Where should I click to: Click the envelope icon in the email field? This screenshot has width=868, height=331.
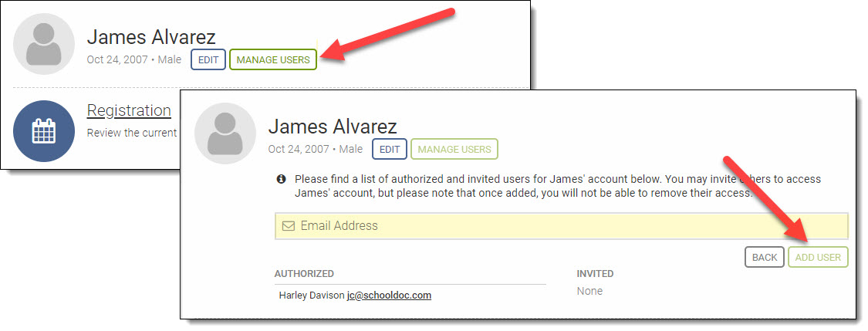pos(289,226)
